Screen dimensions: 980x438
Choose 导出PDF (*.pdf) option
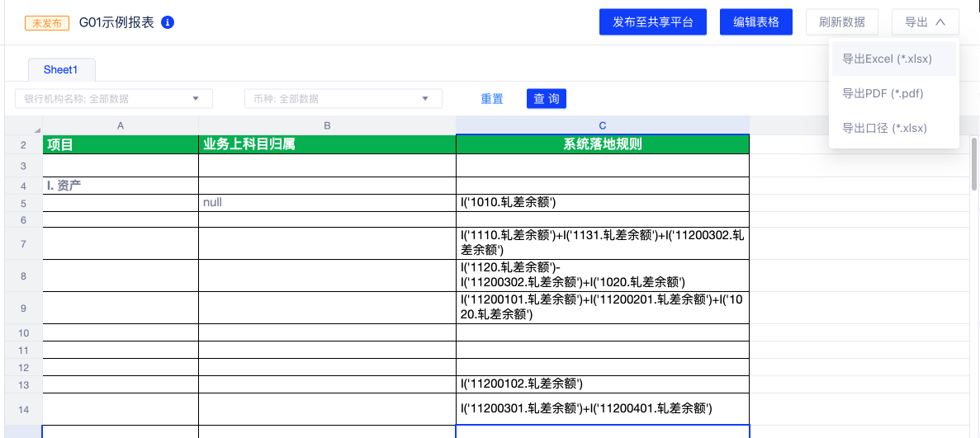(882, 93)
